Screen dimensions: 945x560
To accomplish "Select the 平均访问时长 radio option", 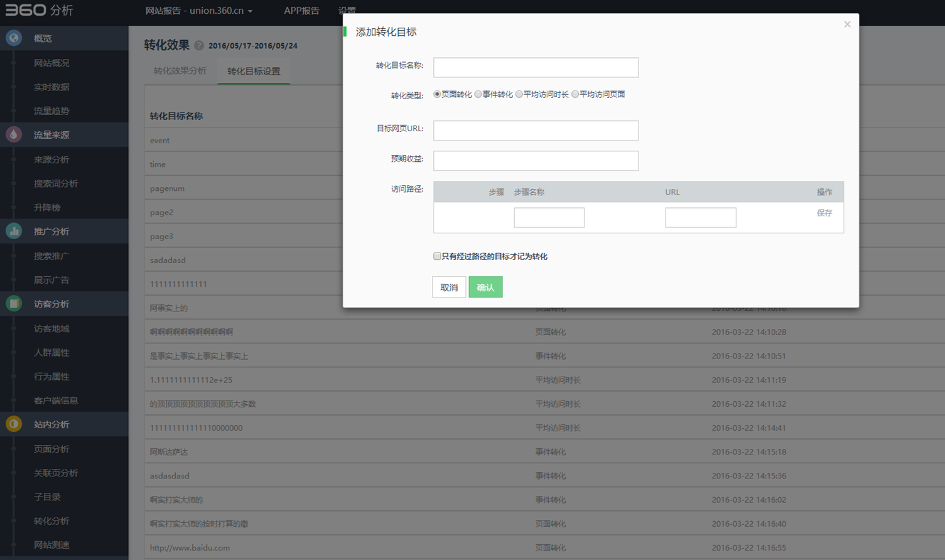I will (519, 94).
